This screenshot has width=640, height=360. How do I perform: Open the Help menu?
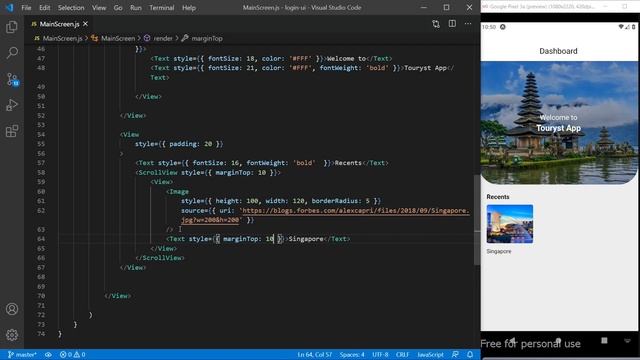[189, 8]
